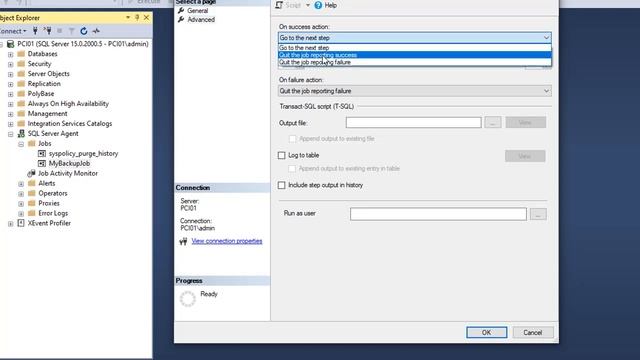Refresh the Object Explorer tree
This screenshot has height=360, width=640.
click(x=84, y=31)
